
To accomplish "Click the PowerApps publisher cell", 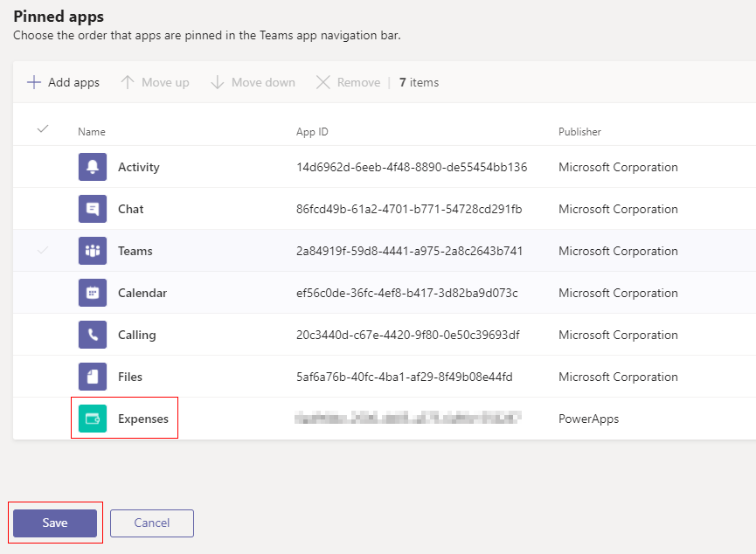I will [589, 419].
